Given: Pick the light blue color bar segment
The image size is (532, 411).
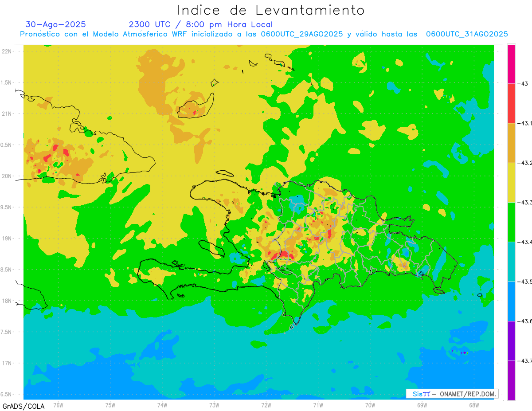Looking at the screenshot, I should click(511, 301).
